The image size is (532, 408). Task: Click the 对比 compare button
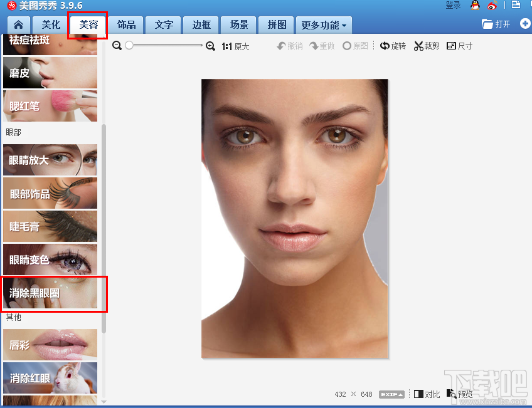click(x=427, y=394)
